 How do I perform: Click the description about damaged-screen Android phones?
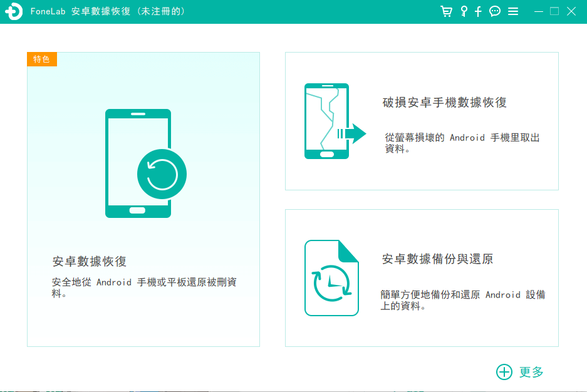[x=462, y=143]
